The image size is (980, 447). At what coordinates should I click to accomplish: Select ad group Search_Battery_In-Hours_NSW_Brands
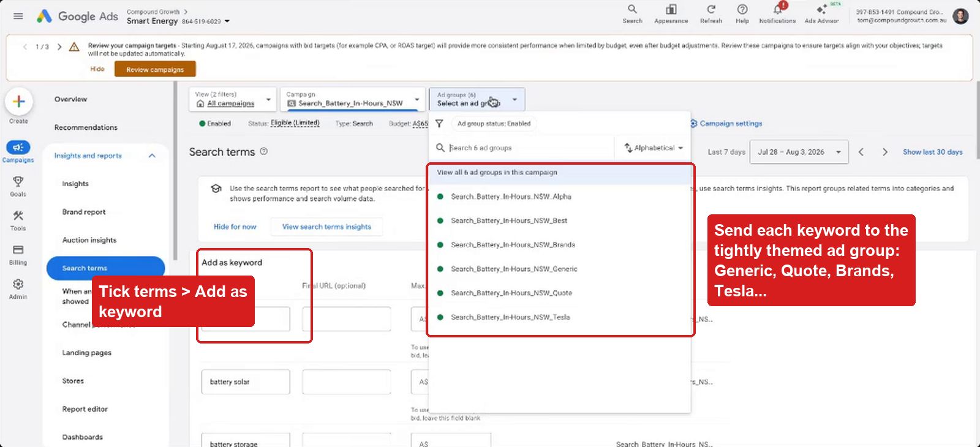click(x=560, y=245)
